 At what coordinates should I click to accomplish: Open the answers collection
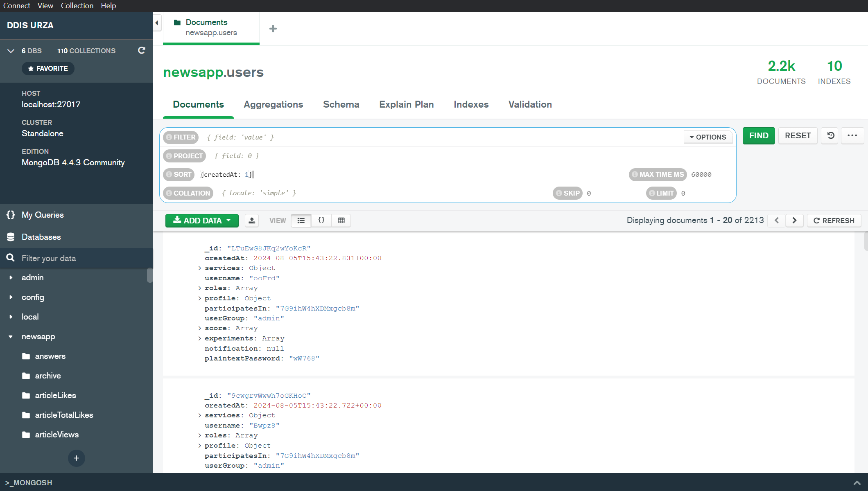click(50, 356)
